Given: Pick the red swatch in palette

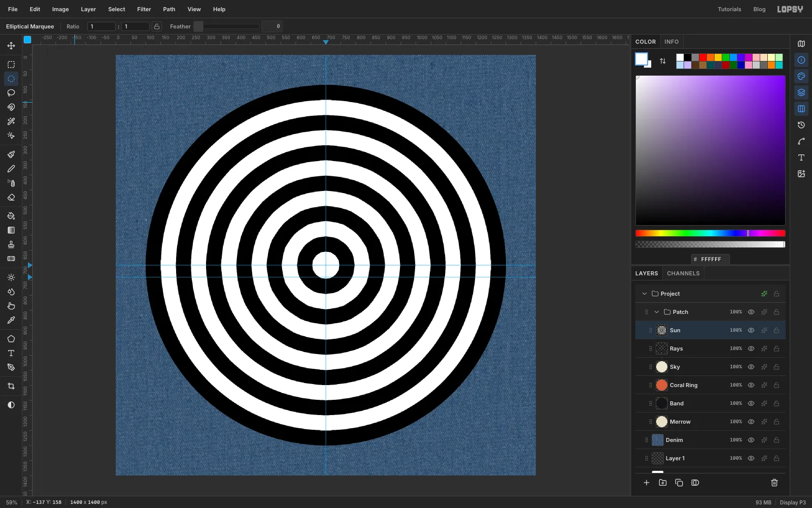Looking at the screenshot, I should coord(703,57).
